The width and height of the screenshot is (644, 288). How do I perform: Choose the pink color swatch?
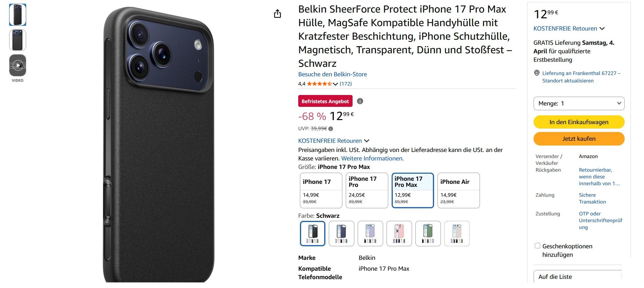point(399,233)
